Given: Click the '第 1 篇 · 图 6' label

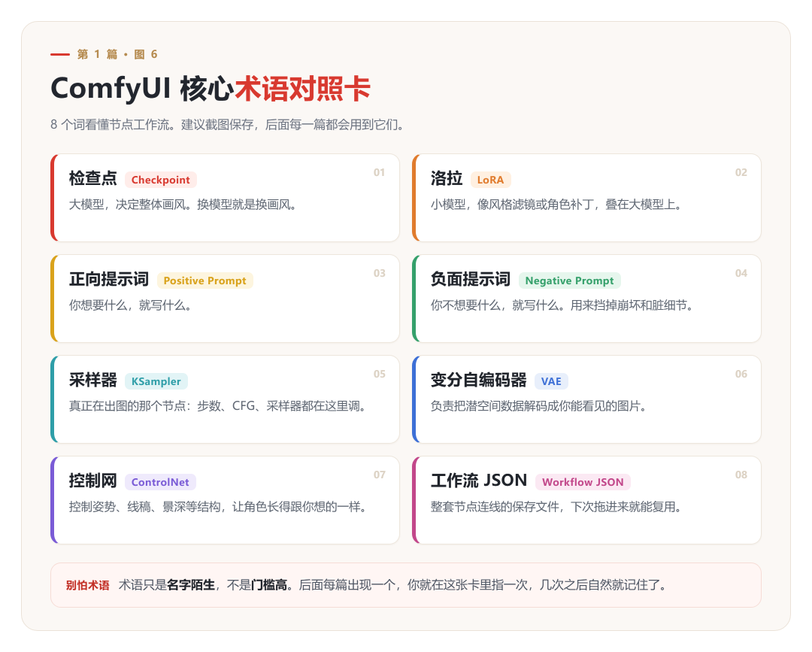Looking at the screenshot, I should pos(117,54).
